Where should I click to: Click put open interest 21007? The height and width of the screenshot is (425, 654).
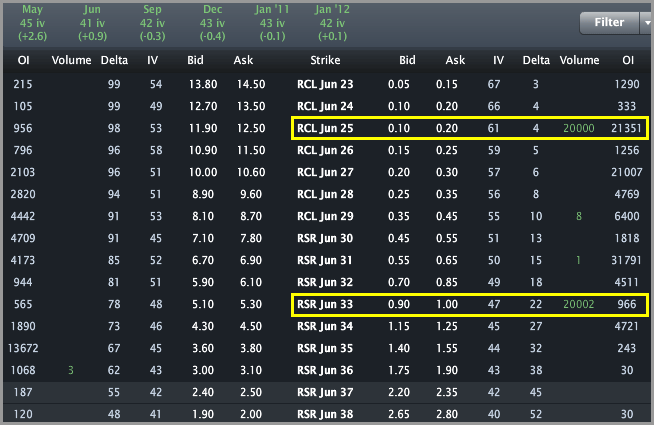pos(626,172)
